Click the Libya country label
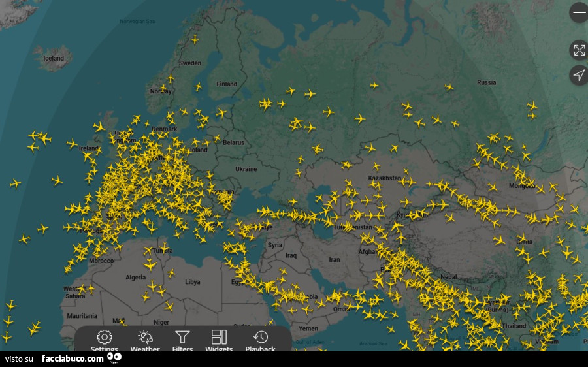588x367 pixels. point(193,282)
